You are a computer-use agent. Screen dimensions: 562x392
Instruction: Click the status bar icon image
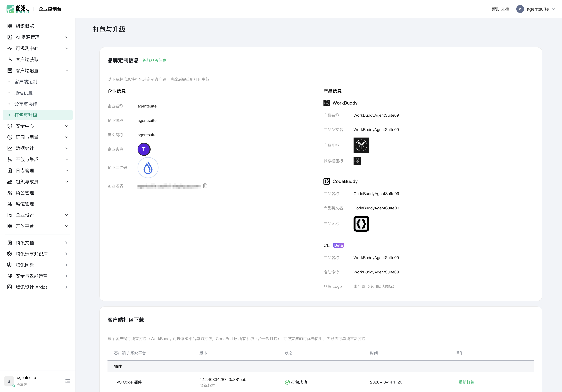coord(357,161)
